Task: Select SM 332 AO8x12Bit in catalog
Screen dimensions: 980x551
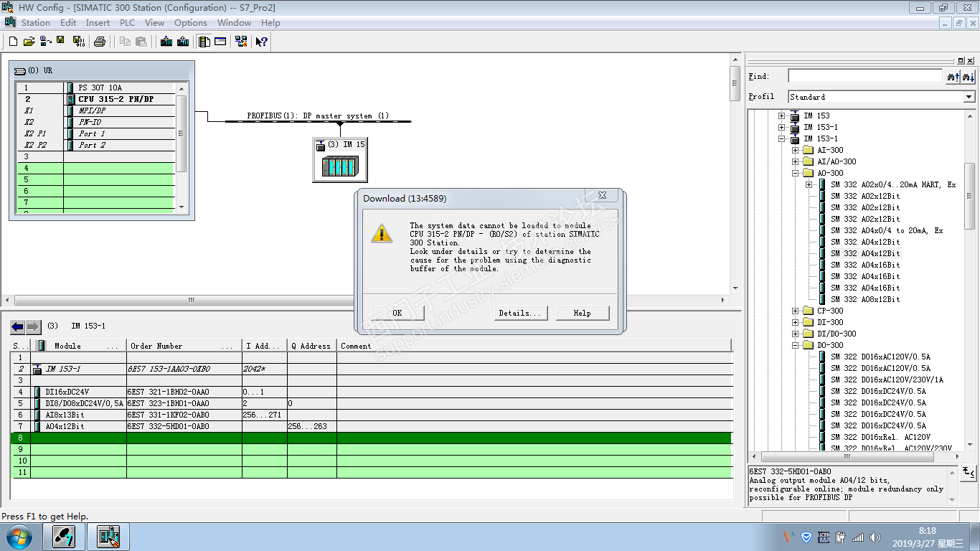Action: pyautogui.click(x=865, y=299)
